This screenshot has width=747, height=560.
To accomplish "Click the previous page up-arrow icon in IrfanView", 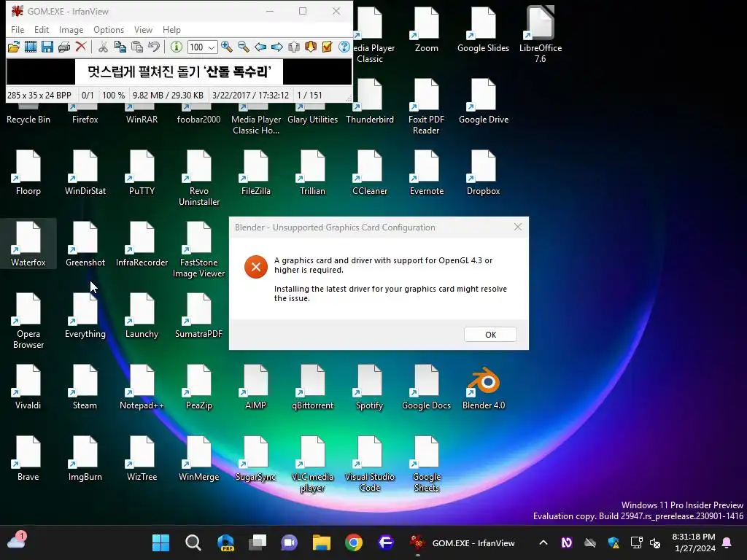I will pos(294,47).
